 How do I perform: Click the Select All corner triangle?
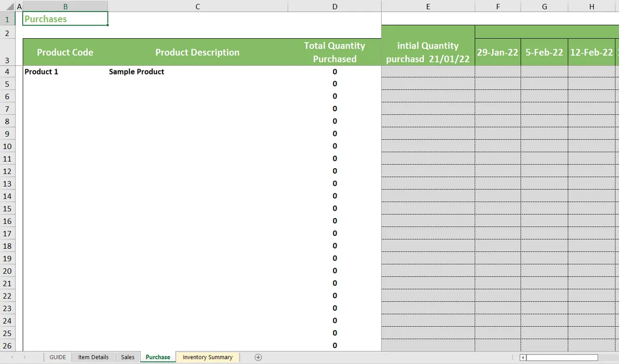(x=11, y=7)
